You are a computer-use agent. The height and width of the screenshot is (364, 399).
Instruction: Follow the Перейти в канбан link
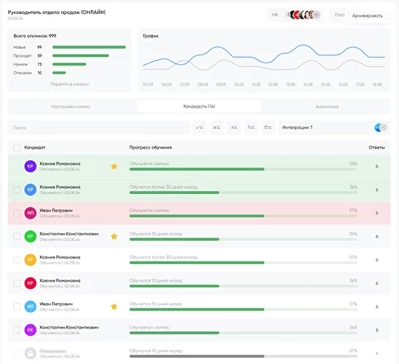69,84
